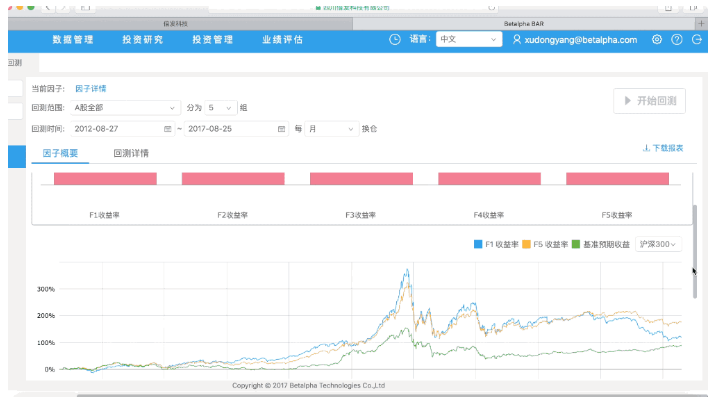Click the 200% y-axis label
This screenshot has height=397, width=716.
[46, 316]
